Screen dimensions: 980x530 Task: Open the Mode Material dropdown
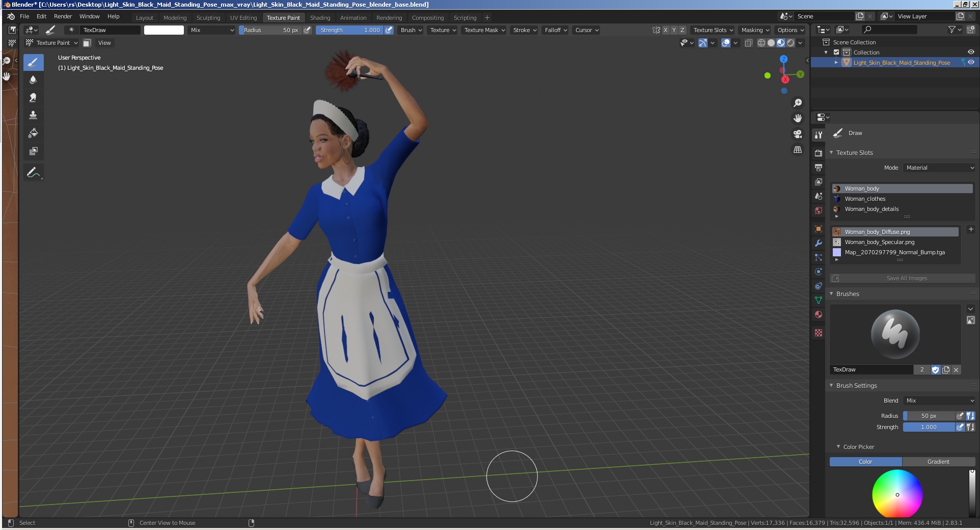[939, 168]
